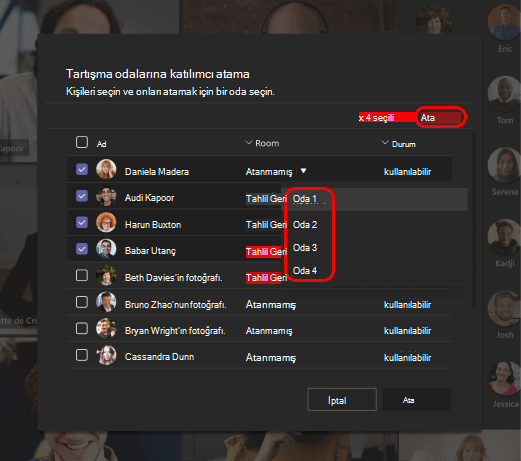
Task: Uncheck Harun Buxton's checkbox
Action: [x=82, y=222]
